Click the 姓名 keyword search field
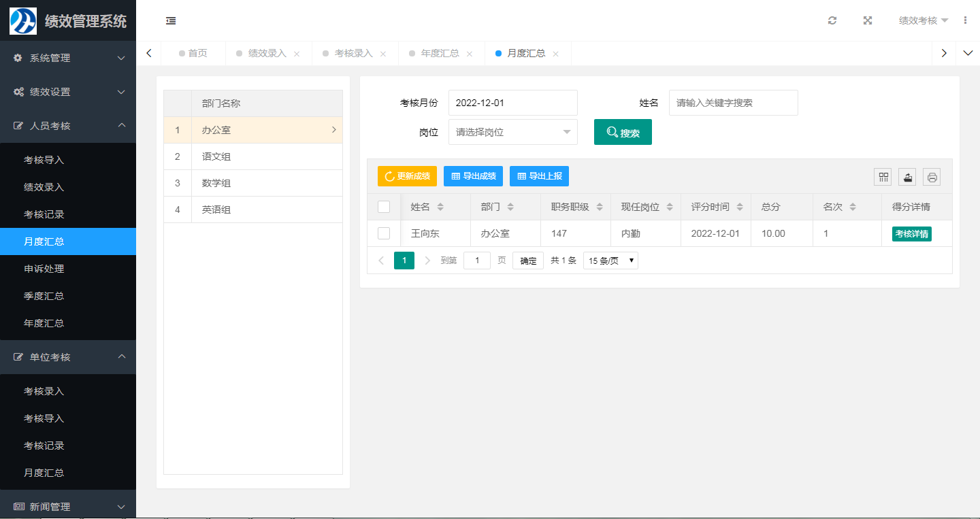 point(733,103)
